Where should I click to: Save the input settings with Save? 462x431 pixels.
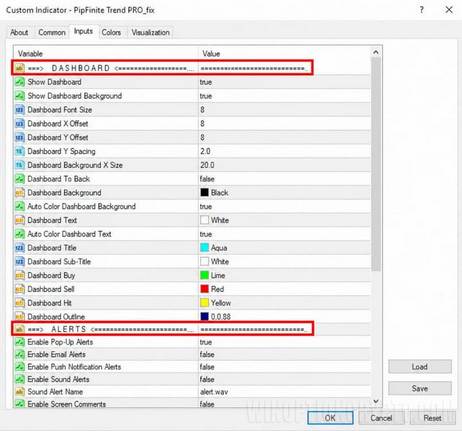coord(420,388)
